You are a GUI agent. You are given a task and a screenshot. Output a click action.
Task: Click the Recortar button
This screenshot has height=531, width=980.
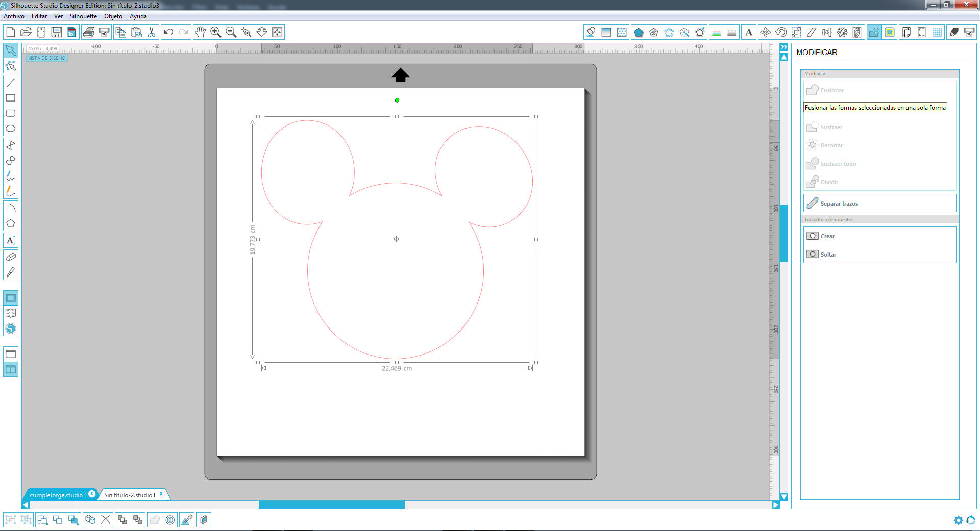click(879, 145)
